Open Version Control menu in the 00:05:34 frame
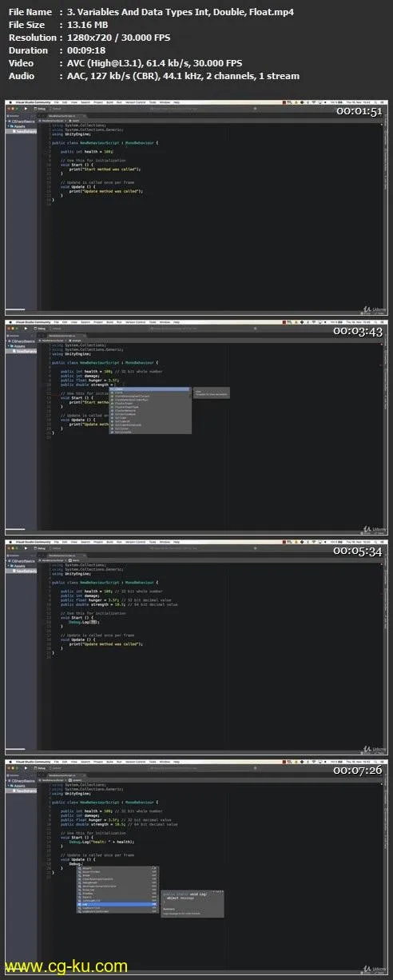Image resolution: width=393 pixels, height=980 pixels. pos(135,542)
